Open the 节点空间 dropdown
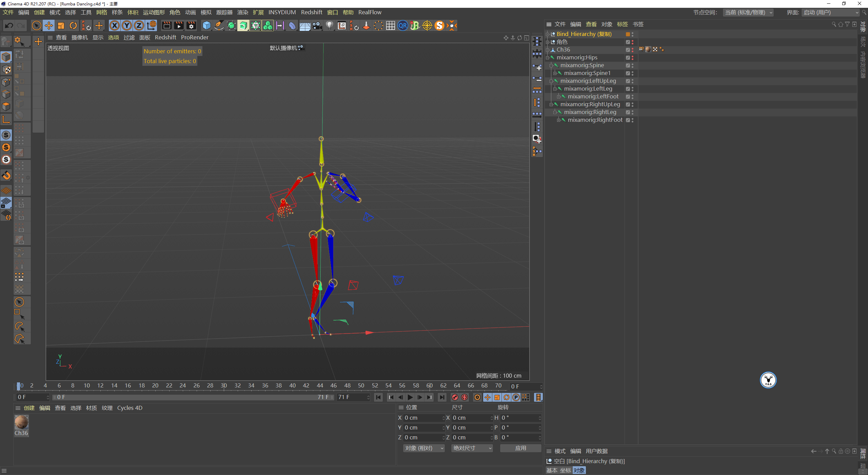Screen dimensions: 868x475 (x=748, y=13)
